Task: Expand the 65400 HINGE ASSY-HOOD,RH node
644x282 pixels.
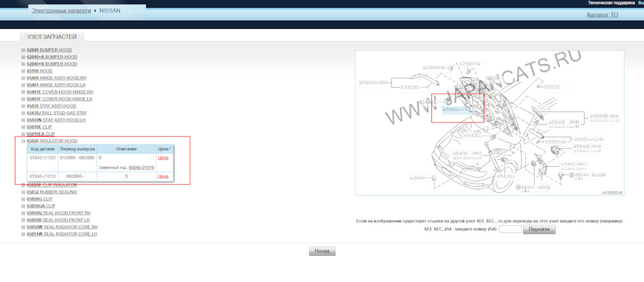Action: [23, 78]
